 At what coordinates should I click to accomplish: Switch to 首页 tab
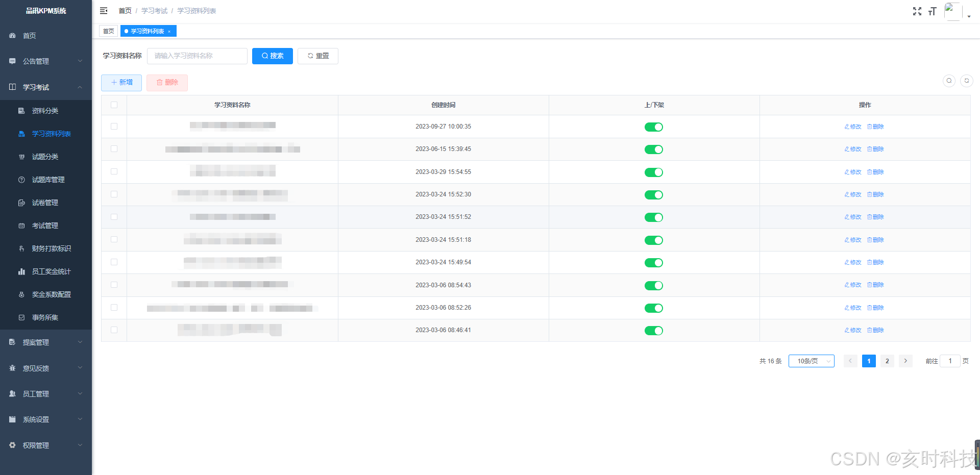(109, 31)
